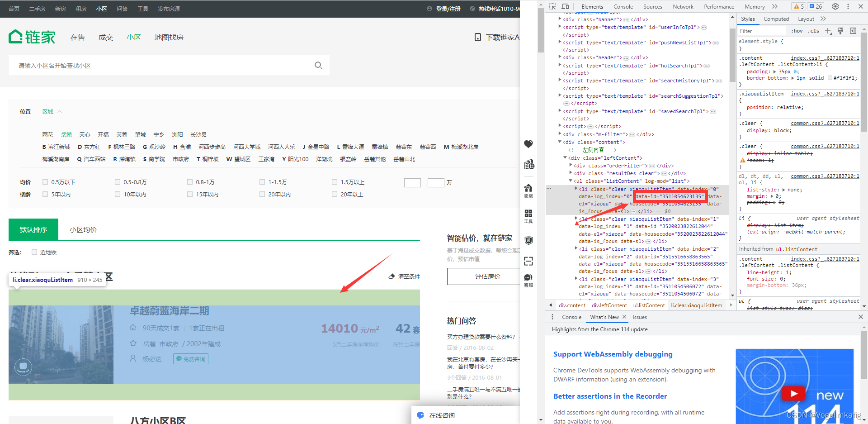Screen dimensions: 868x424
Task: Click the warnings count badge showing 5
Action: pyautogui.click(x=799, y=6)
